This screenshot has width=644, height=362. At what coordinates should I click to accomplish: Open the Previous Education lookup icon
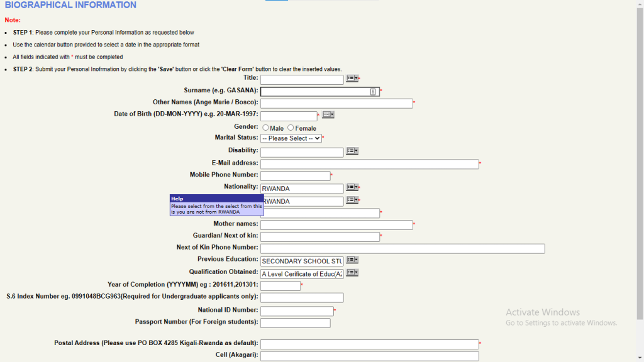coord(351,260)
